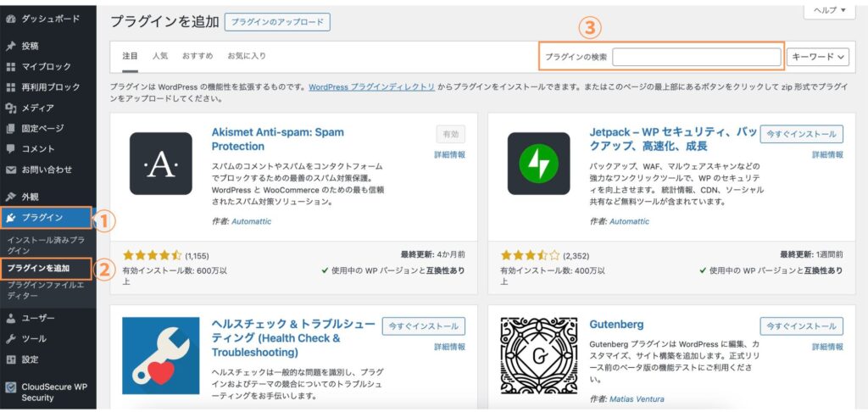The image size is (868, 412).
Task: Click the プラグインのアップロード button
Action: (277, 22)
